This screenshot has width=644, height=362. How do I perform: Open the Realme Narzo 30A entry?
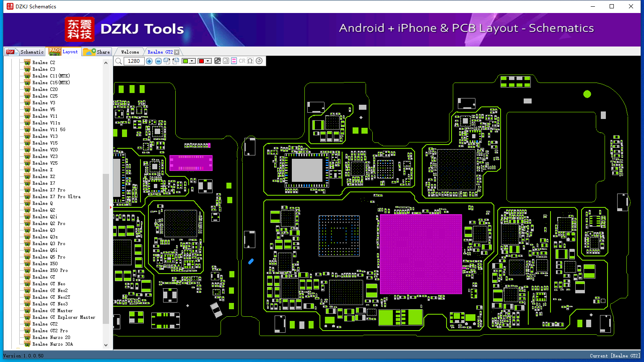[x=53, y=344]
